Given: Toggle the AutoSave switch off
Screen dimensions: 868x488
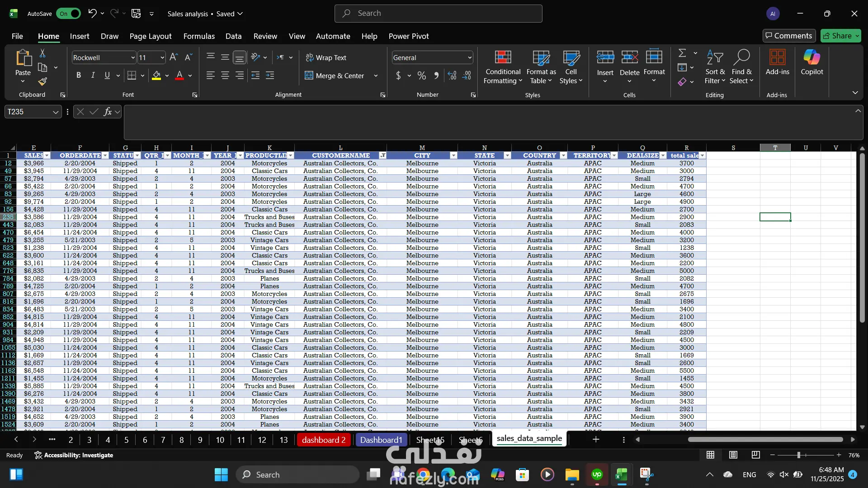Looking at the screenshot, I should 68,14.
